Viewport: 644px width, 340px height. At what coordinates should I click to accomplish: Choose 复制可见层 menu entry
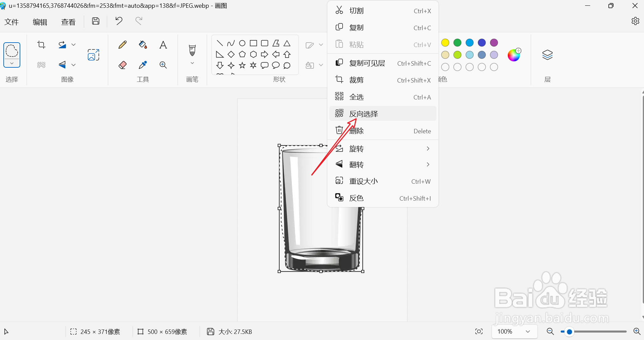pyautogui.click(x=383, y=63)
